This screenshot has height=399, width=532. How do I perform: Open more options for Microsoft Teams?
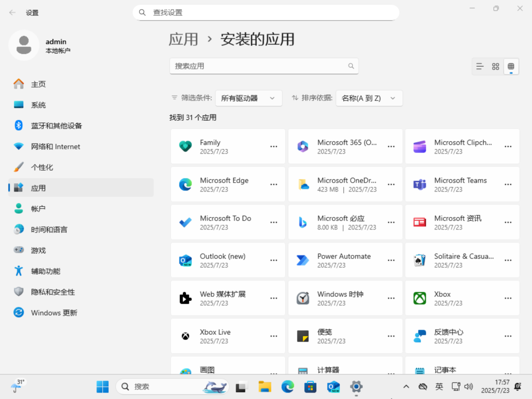pos(508,185)
